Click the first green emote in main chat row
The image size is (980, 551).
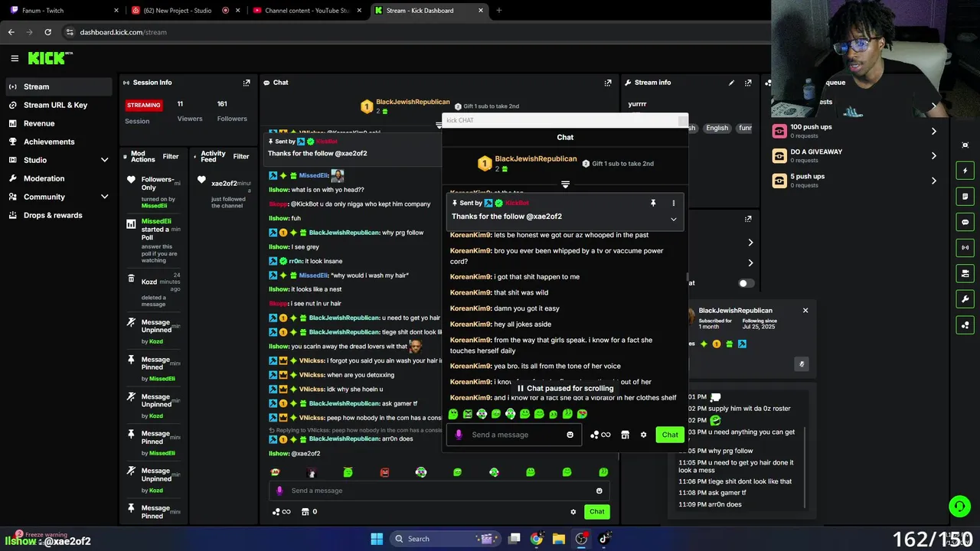(348, 472)
